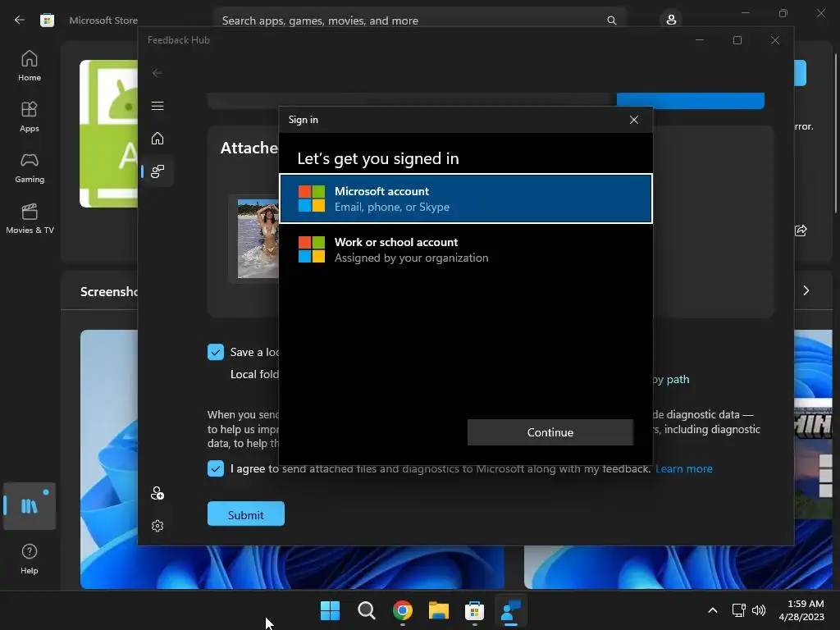Click the Microsoft Store vertical scrollbar
The width and height of the screenshot is (840, 630).
[836, 134]
